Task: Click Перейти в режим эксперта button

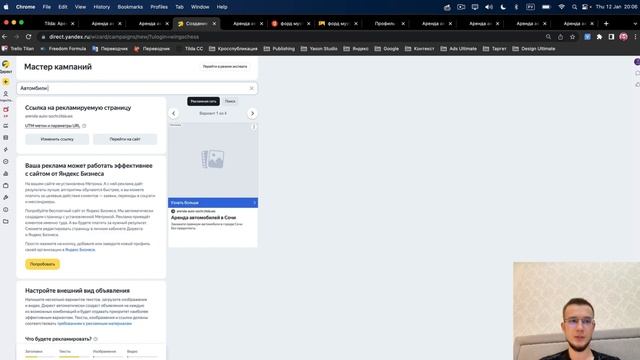Action: 224,66
